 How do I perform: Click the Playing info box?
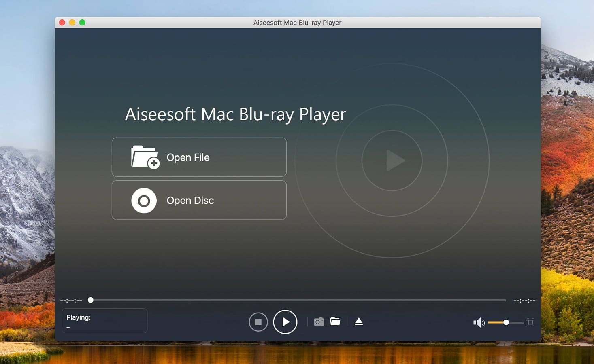104,321
